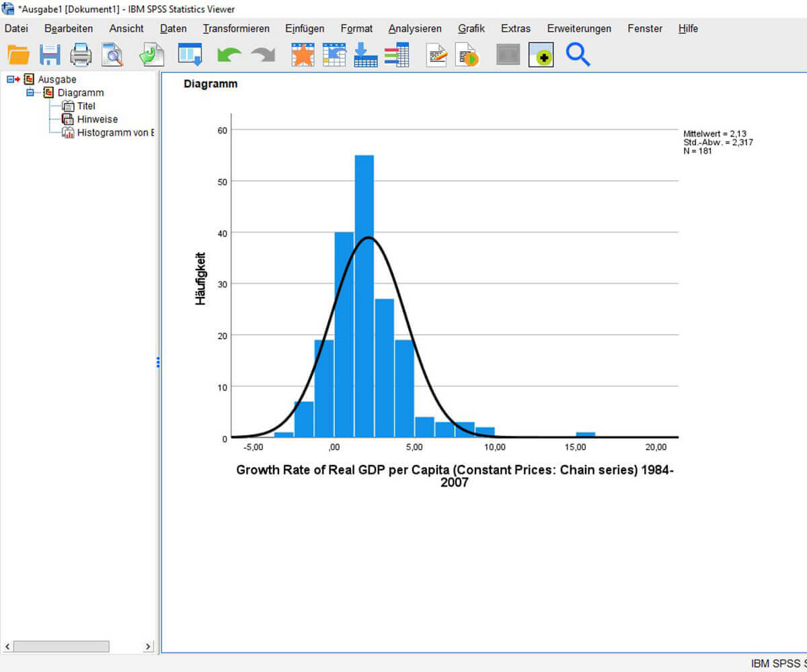
Task: Click the blue magnifying glass search icon
Action: click(578, 54)
